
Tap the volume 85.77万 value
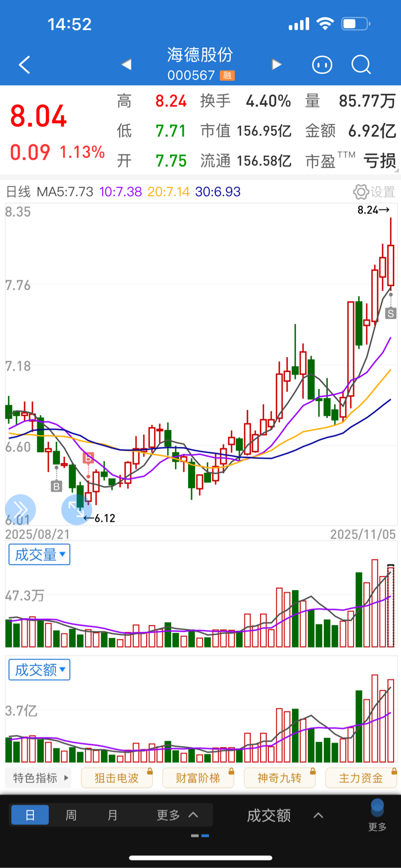[x=367, y=101]
